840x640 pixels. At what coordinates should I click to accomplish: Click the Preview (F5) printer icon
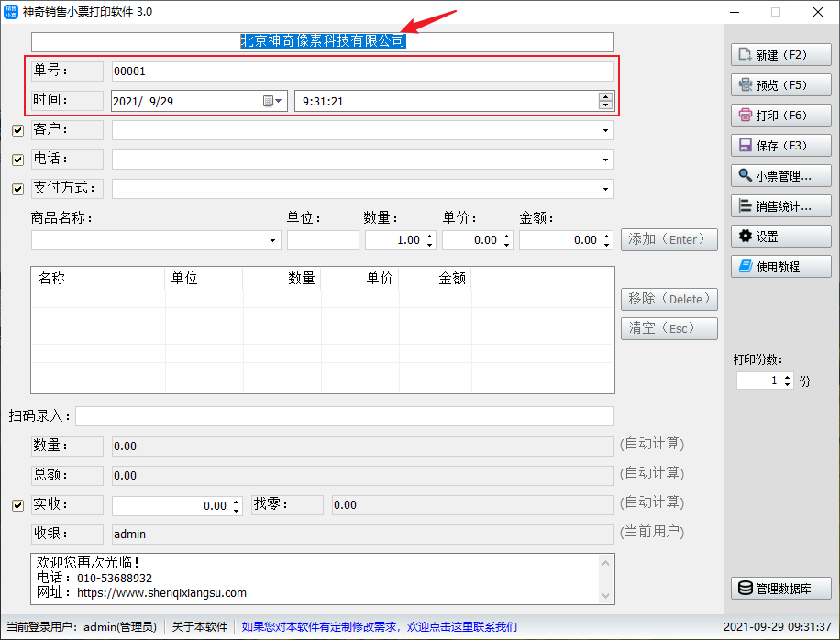tap(746, 84)
